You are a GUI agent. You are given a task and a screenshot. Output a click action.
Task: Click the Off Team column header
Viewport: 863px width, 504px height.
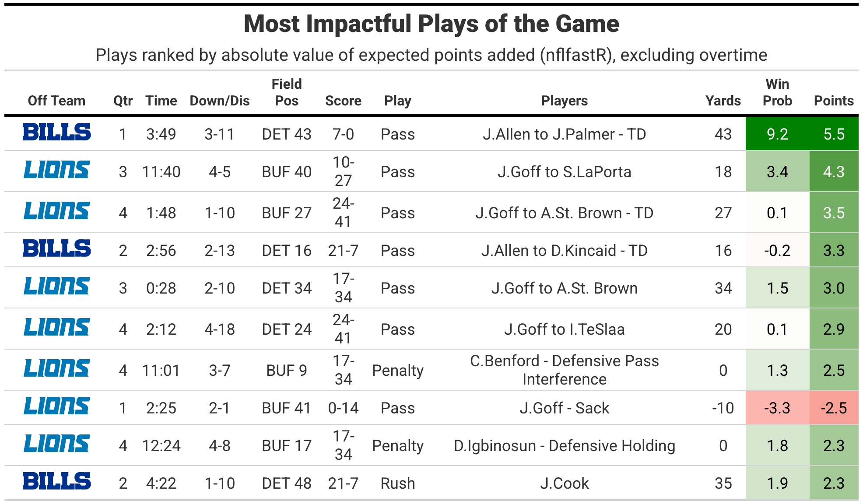(56, 101)
